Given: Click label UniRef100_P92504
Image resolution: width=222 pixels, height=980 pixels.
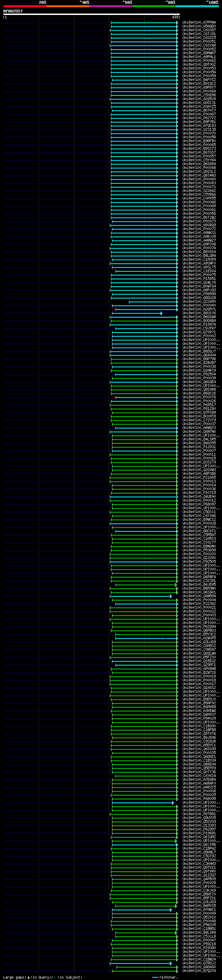Looking at the screenshot, I should click(199, 374).
